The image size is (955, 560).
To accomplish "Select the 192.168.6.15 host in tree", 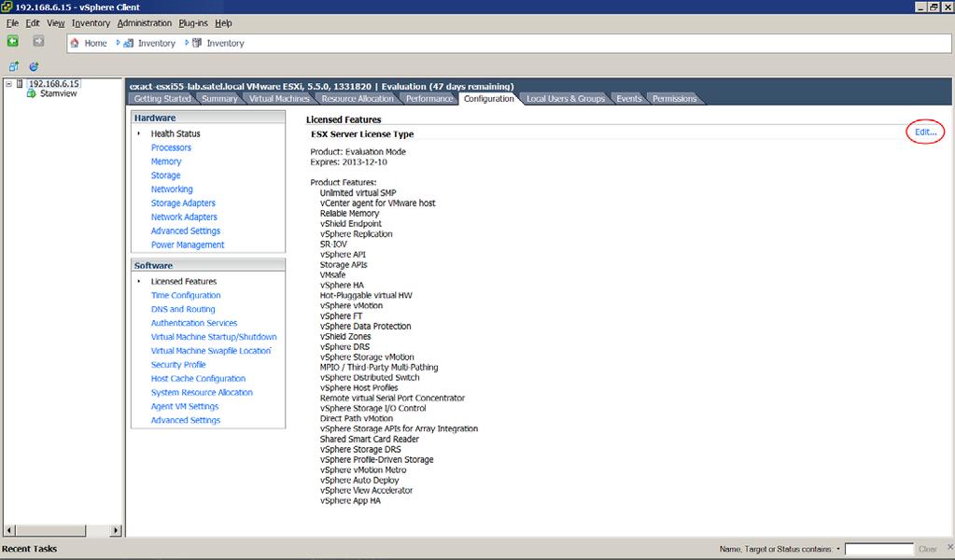I will click(54, 83).
